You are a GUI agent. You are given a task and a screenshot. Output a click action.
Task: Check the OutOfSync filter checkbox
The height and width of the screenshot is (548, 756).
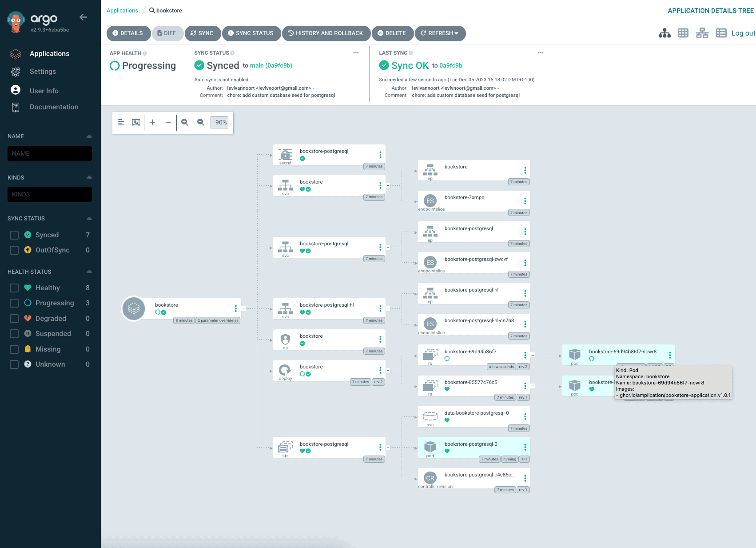coord(14,250)
